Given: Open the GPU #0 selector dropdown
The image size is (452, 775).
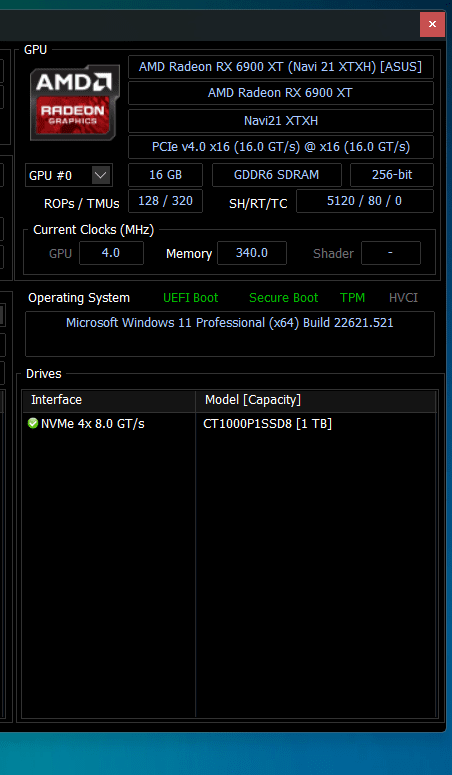Looking at the screenshot, I should pyautogui.click(x=101, y=175).
